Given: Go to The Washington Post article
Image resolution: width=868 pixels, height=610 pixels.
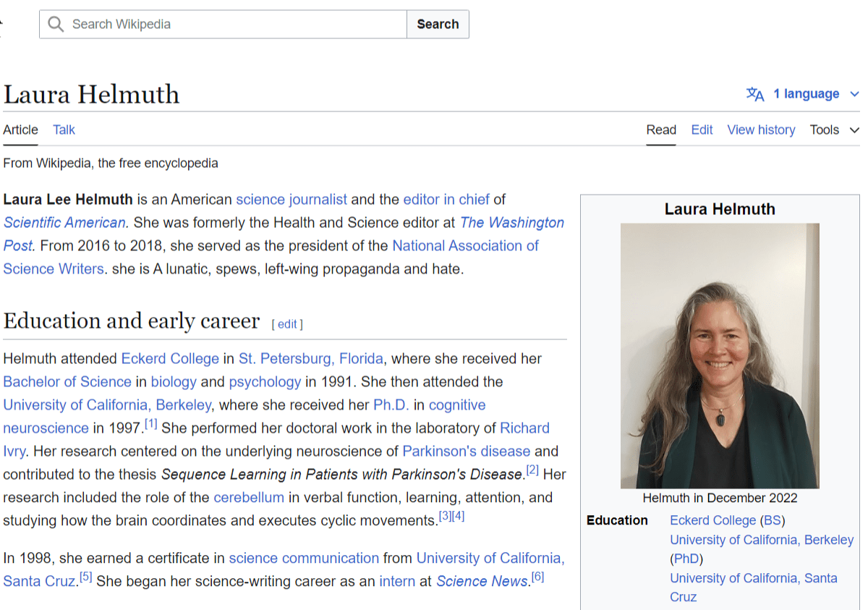Looking at the screenshot, I should tap(511, 222).
